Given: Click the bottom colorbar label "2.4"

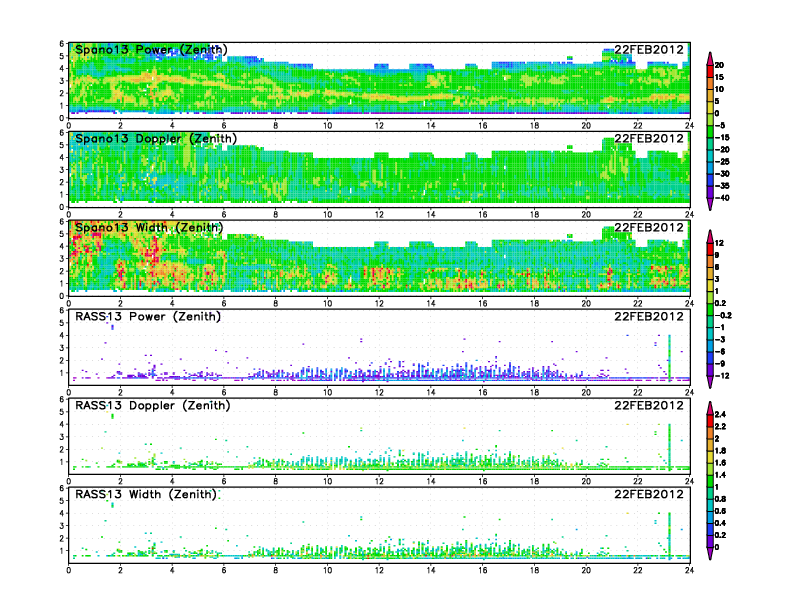Looking at the screenshot, I should 721,415.
